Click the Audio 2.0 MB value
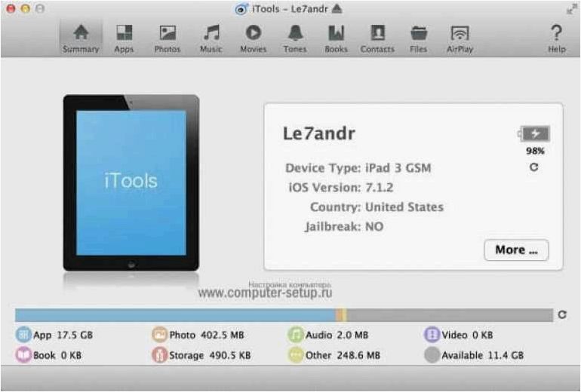Screen dimensions: 581x392 point(352,335)
